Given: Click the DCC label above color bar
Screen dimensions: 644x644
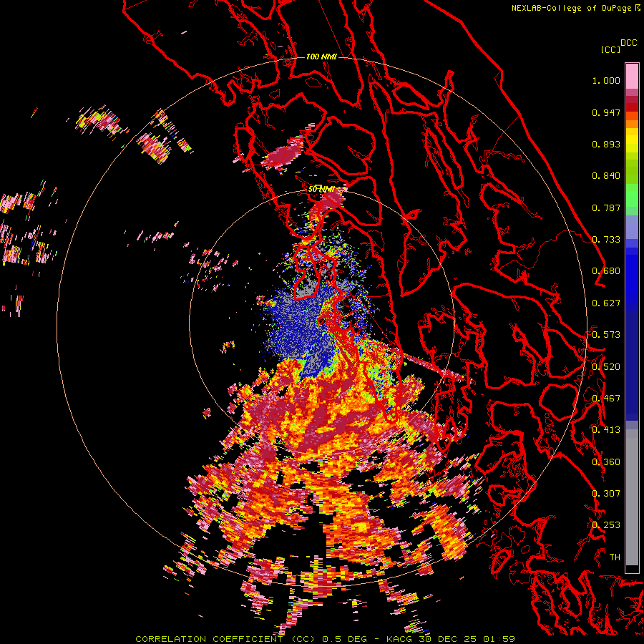Looking at the screenshot, I should tap(629, 43).
